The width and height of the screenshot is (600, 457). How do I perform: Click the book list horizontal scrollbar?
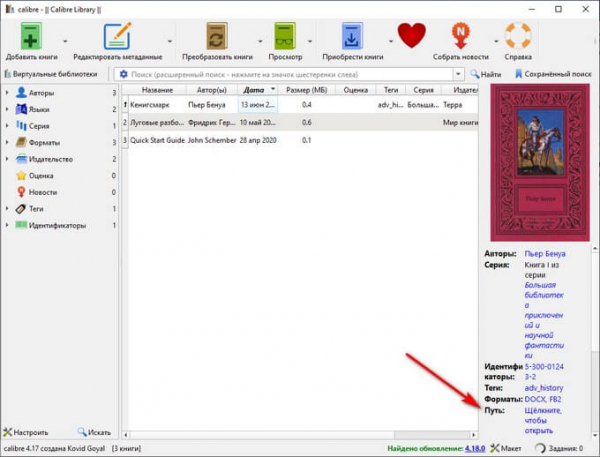pyautogui.click(x=261, y=435)
